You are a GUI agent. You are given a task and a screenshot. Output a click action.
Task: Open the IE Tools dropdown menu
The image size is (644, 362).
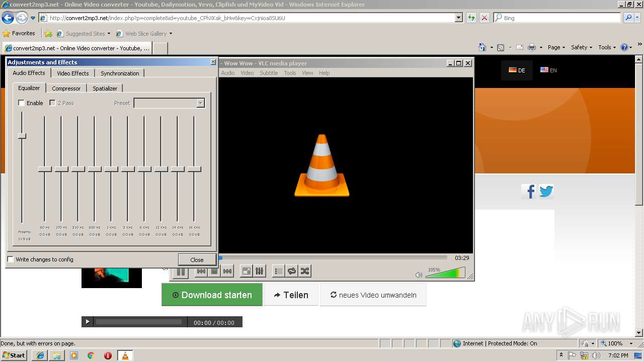(607, 47)
